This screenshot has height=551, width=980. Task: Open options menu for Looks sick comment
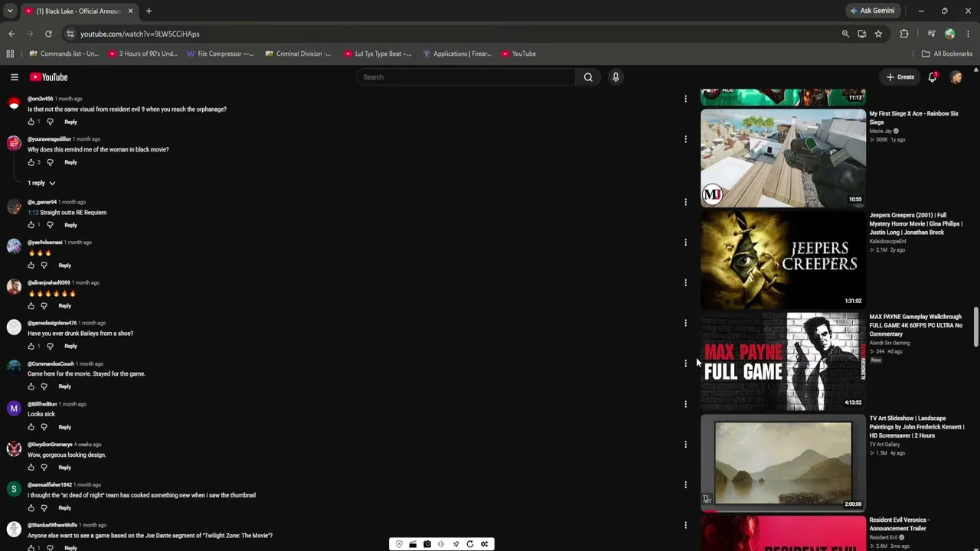(685, 404)
